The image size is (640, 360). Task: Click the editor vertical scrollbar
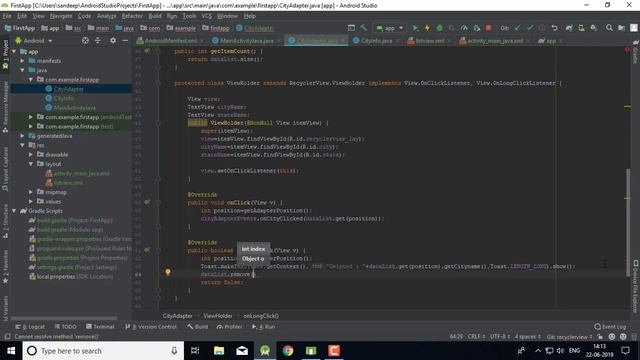(x=628, y=222)
